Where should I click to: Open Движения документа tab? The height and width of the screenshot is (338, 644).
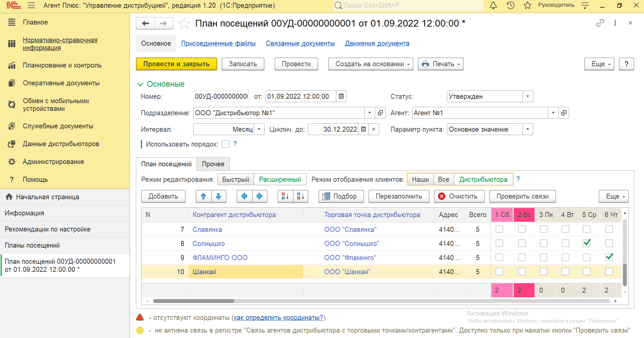(x=377, y=43)
